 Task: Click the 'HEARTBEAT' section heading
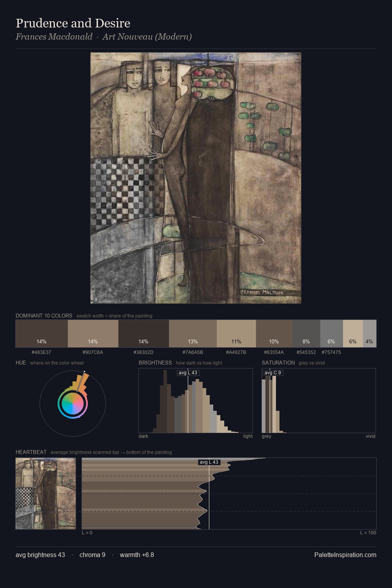[x=31, y=452]
